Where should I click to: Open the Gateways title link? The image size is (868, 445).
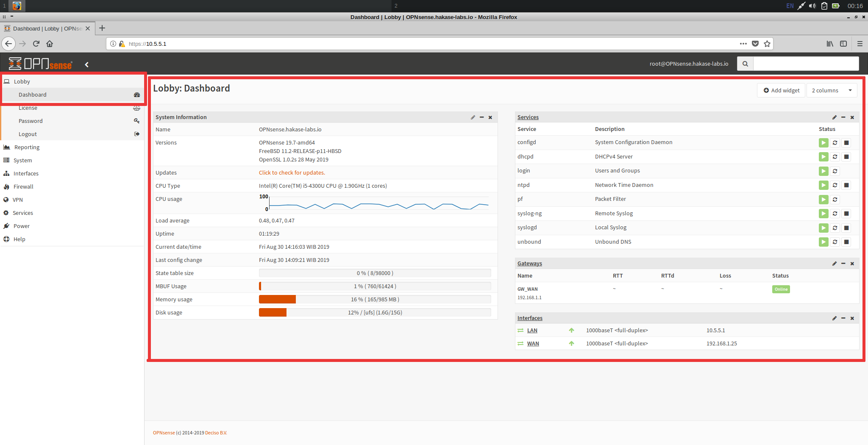click(529, 264)
